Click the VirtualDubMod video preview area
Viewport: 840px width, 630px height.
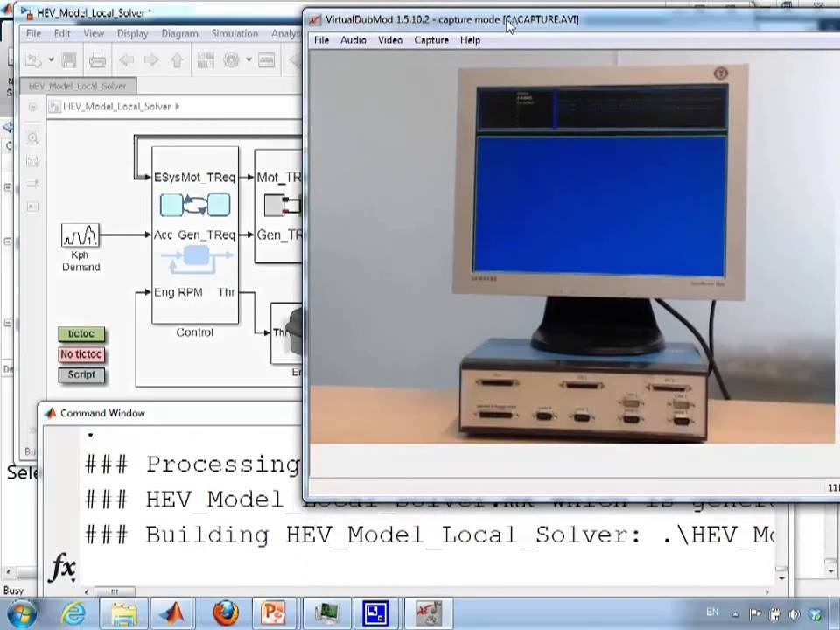[x=574, y=247]
